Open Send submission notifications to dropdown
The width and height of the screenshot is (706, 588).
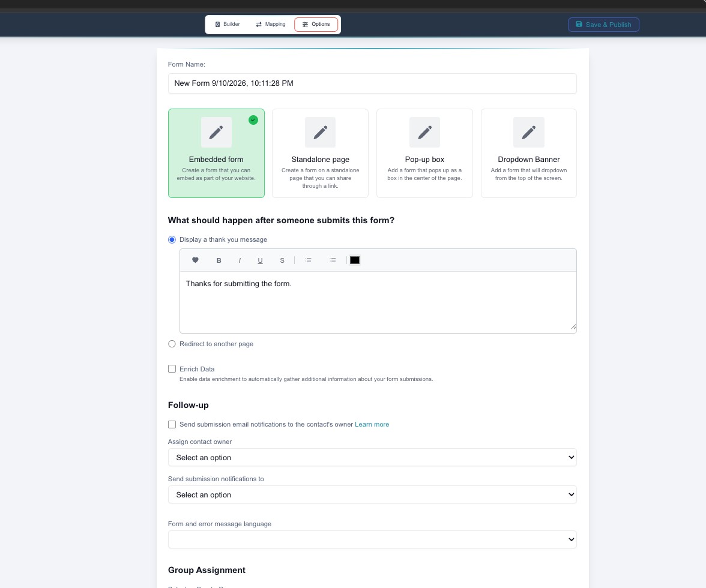point(372,495)
